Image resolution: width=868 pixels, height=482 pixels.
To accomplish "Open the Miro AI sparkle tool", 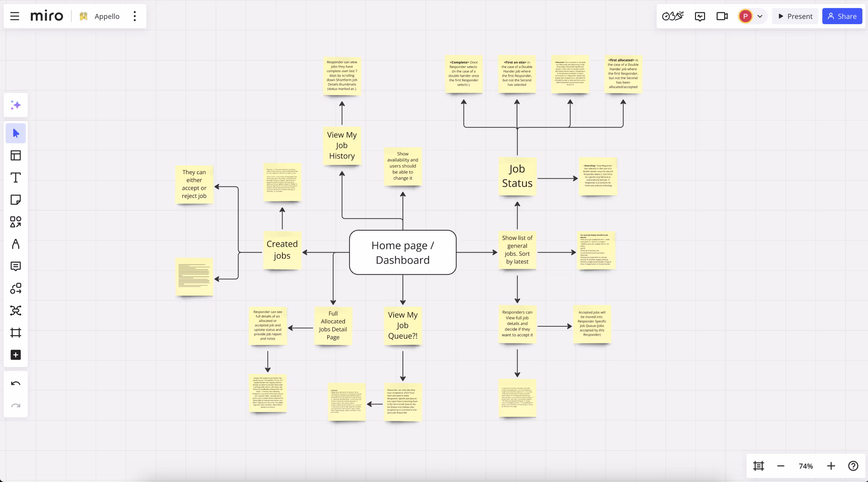I will (x=16, y=105).
